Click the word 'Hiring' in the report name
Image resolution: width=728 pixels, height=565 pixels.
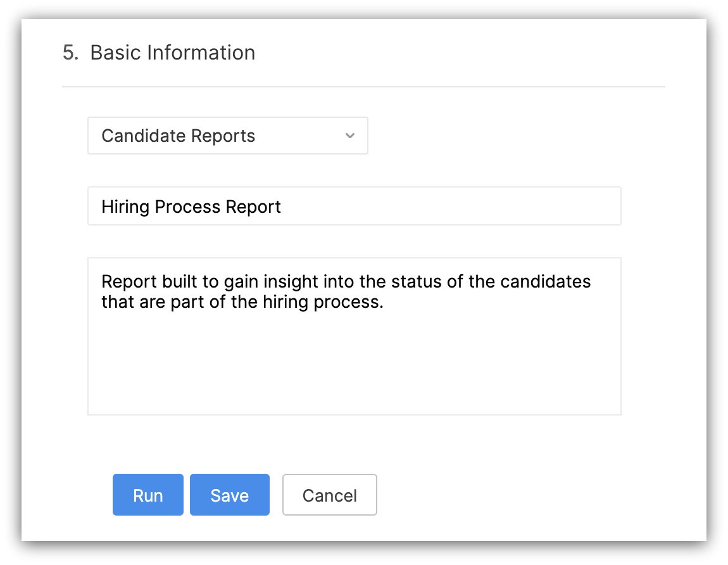click(125, 206)
